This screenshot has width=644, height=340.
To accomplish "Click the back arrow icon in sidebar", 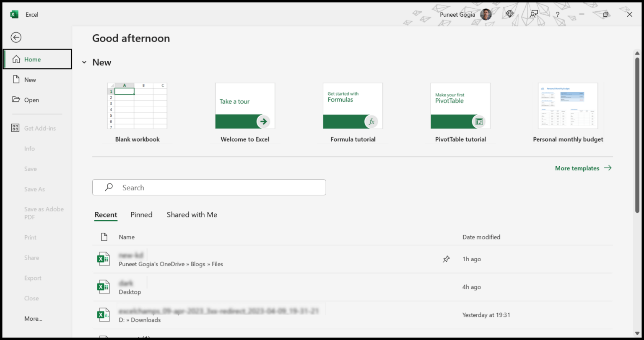I will tap(16, 38).
